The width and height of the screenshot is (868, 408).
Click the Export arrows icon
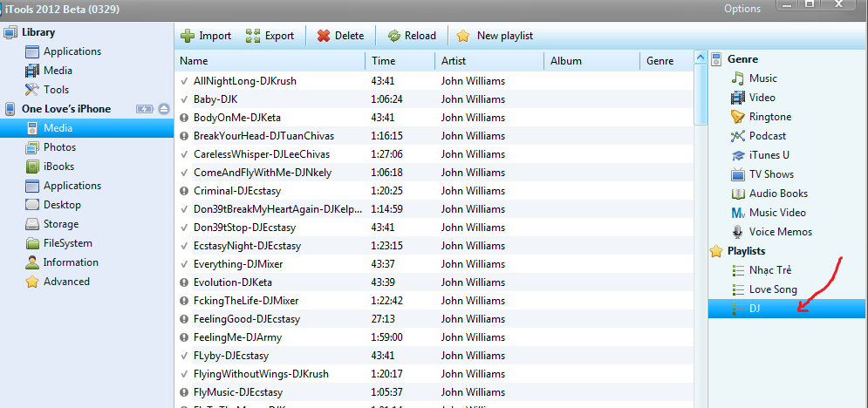coord(253,36)
